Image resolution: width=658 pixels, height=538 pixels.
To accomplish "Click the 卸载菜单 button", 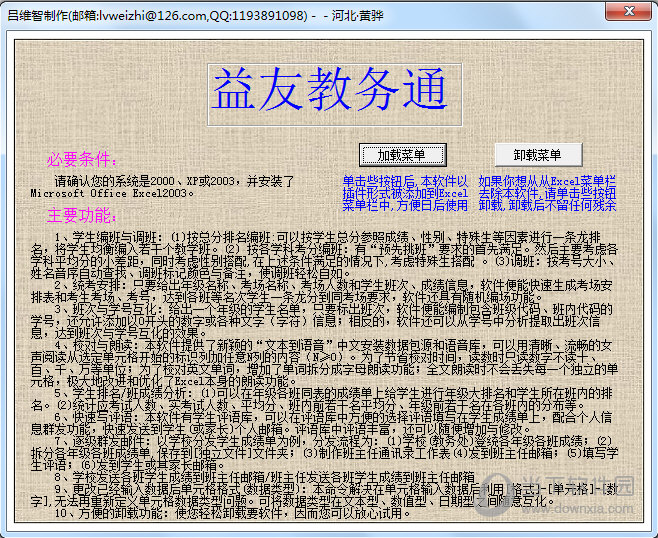I will pos(538,155).
